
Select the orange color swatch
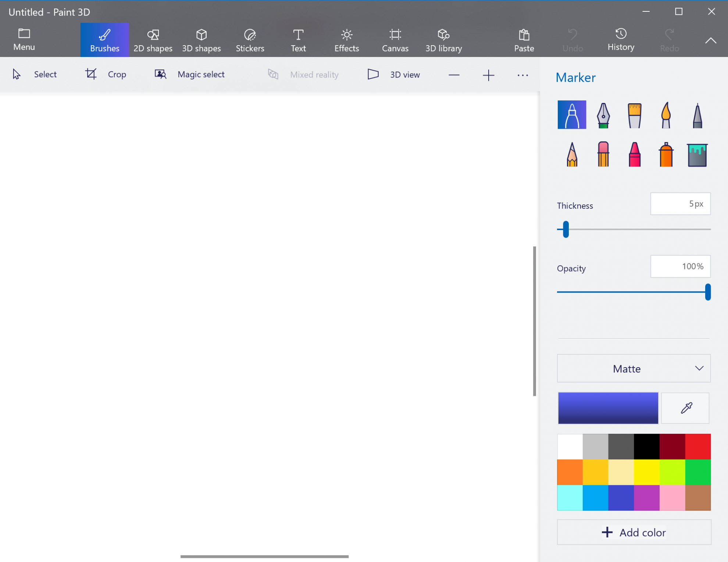point(570,472)
